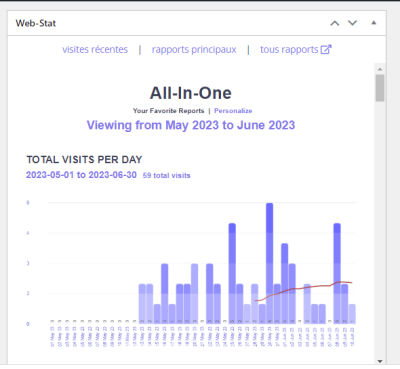Screen dimensions: 400x369
Task: Open external link icon beside tous rapports
Action: 326,49
